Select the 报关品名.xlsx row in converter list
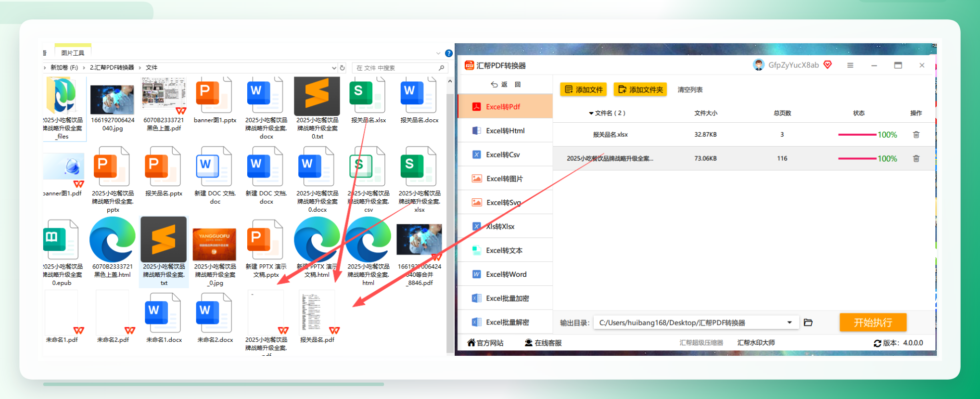The height and width of the screenshot is (399, 980). (745, 135)
